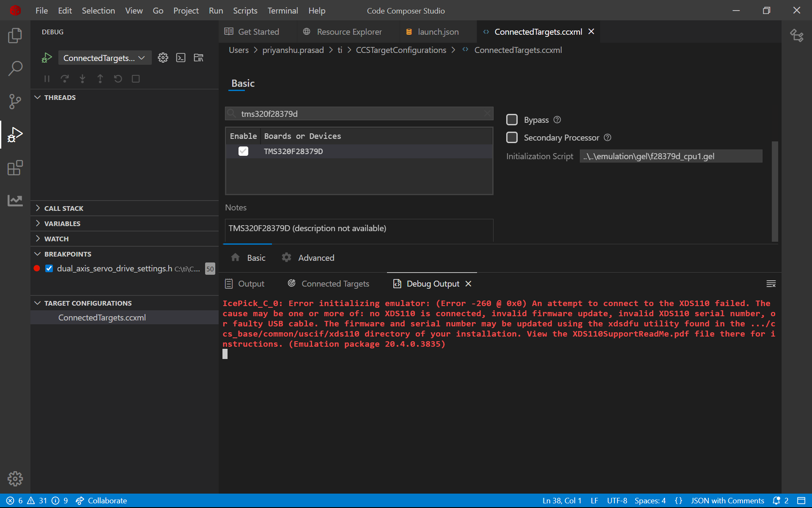Click JSON with Comments language mode
812x508 pixels.
point(727,500)
